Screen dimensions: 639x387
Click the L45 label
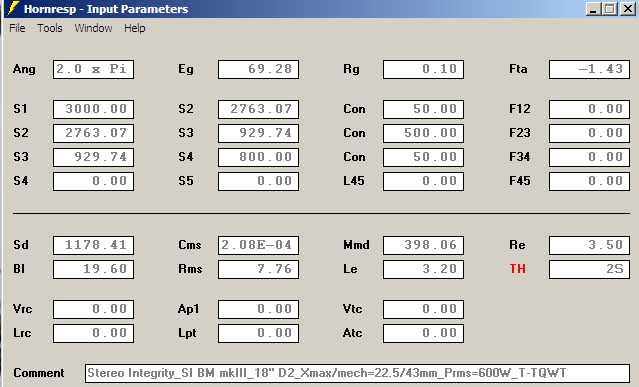(x=354, y=181)
